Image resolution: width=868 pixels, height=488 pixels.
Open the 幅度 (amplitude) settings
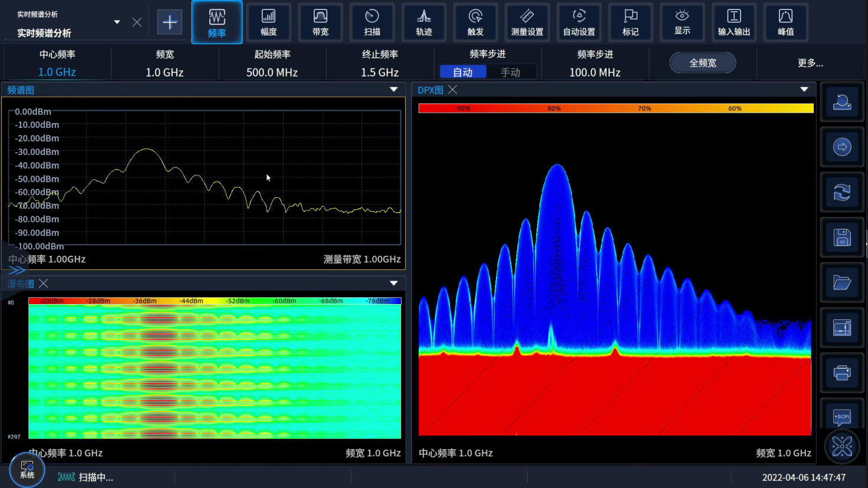pos(268,22)
